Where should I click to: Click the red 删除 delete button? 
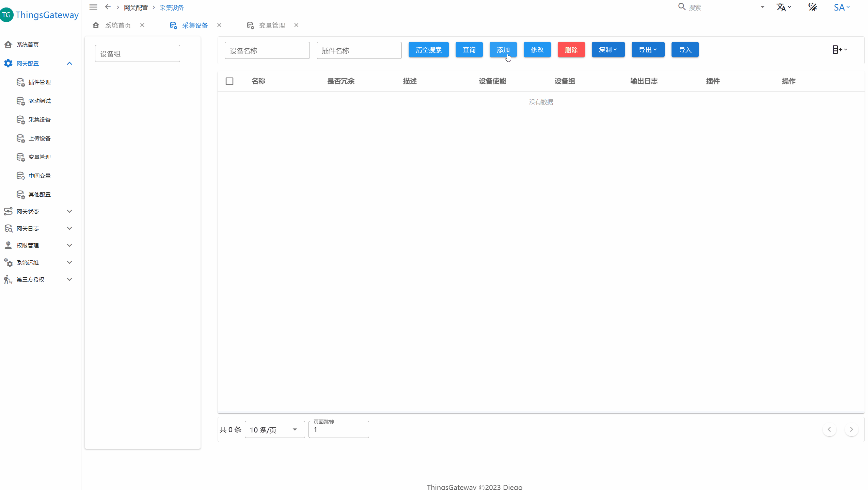571,50
